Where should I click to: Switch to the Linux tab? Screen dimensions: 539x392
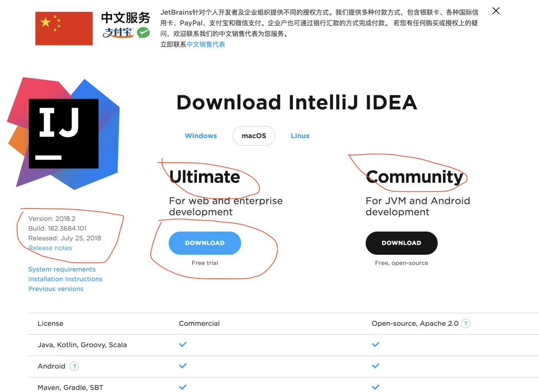[300, 136]
